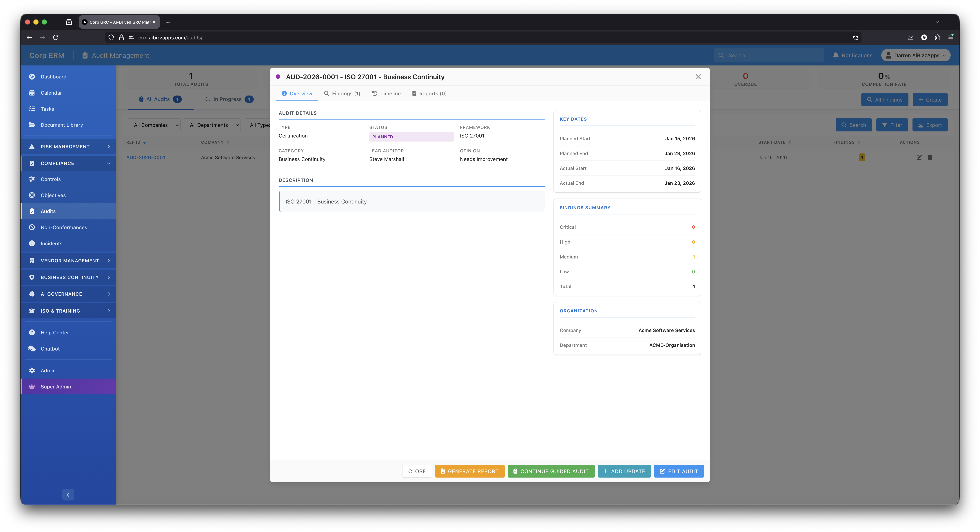Switch to the Timeline tab
This screenshot has height=532, width=980.
coord(386,93)
